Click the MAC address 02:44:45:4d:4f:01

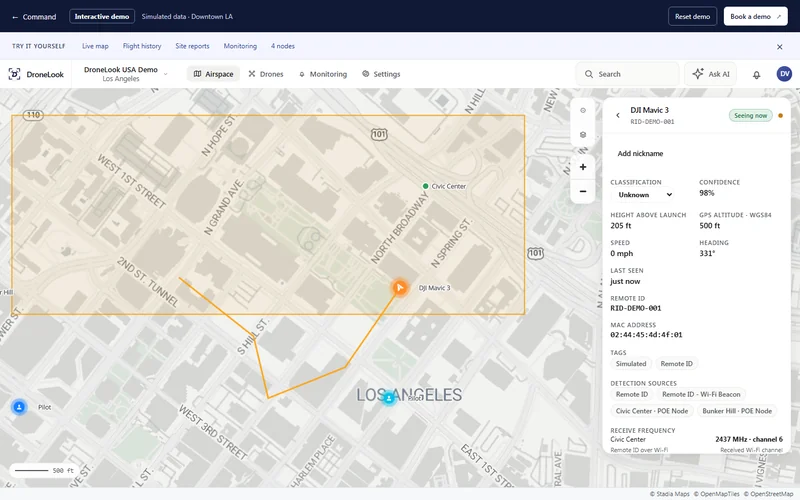tap(646, 335)
